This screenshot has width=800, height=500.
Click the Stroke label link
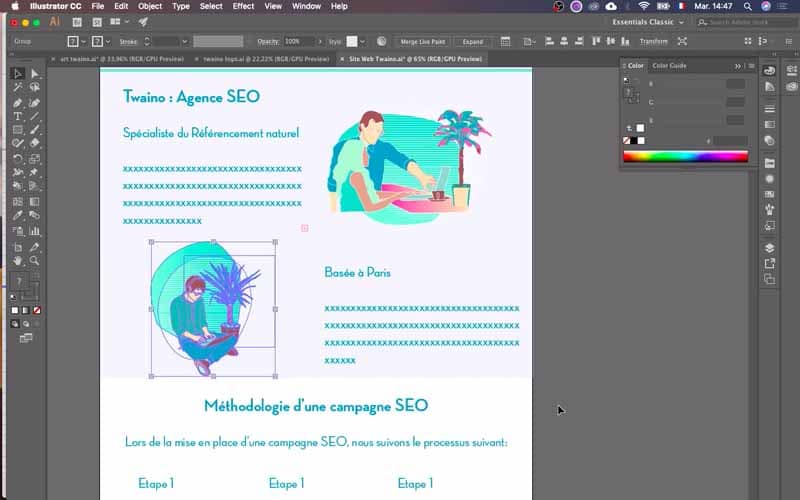point(128,41)
